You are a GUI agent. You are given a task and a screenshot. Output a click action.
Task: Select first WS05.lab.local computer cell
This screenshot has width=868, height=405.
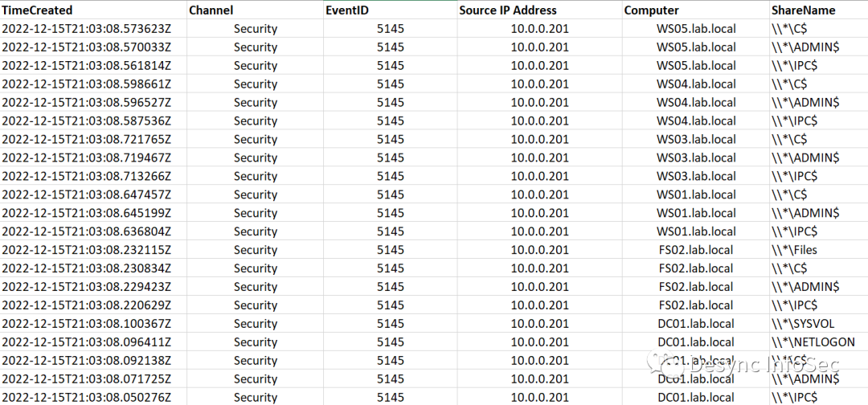click(x=696, y=29)
